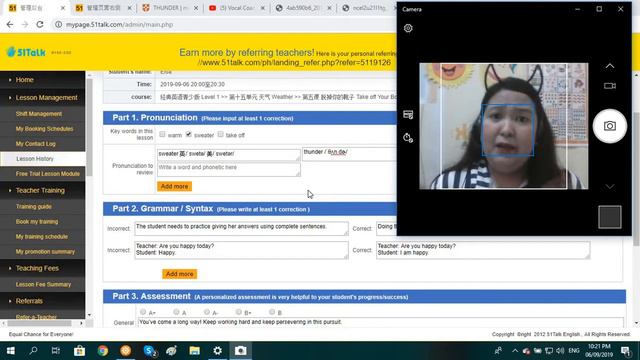Switch to YouTube Vocal Coach tab

237,8
